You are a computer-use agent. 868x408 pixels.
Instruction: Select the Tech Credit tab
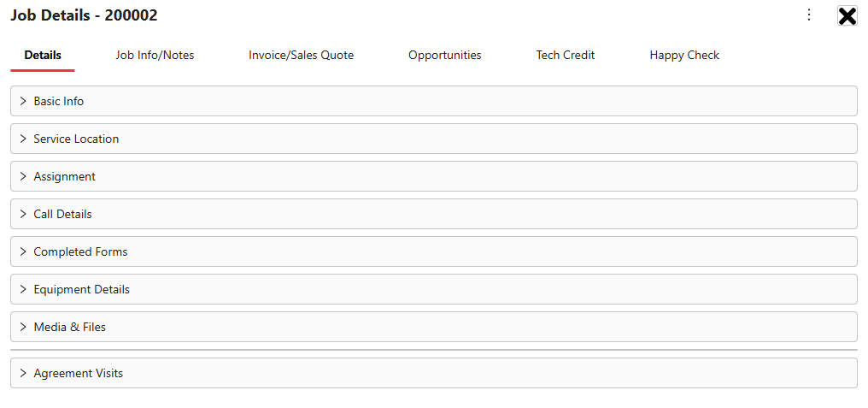click(x=566, y=56)
